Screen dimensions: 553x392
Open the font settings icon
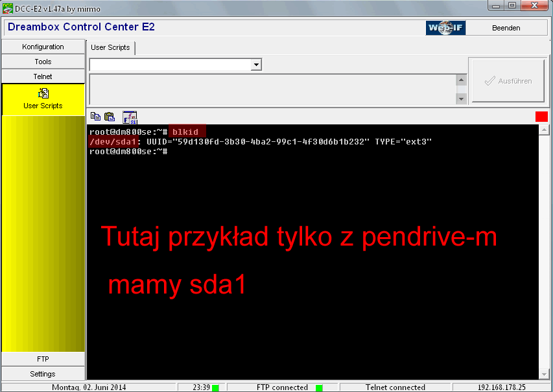pos(130,117)
